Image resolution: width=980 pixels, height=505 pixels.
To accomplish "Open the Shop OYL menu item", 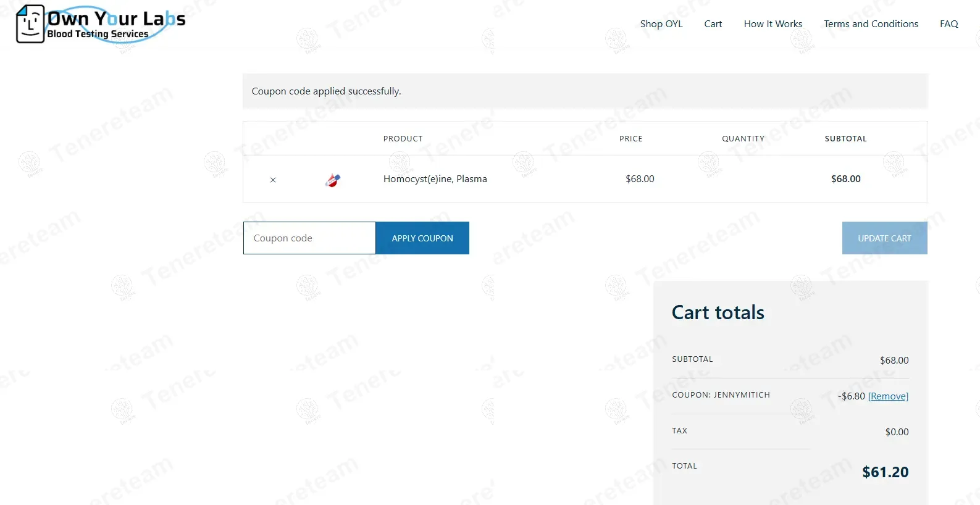I will (661, 24).
